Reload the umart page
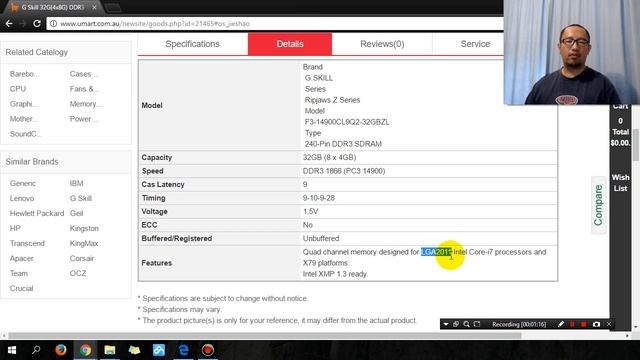Screen dimensions: 640x360 (37, 24)
